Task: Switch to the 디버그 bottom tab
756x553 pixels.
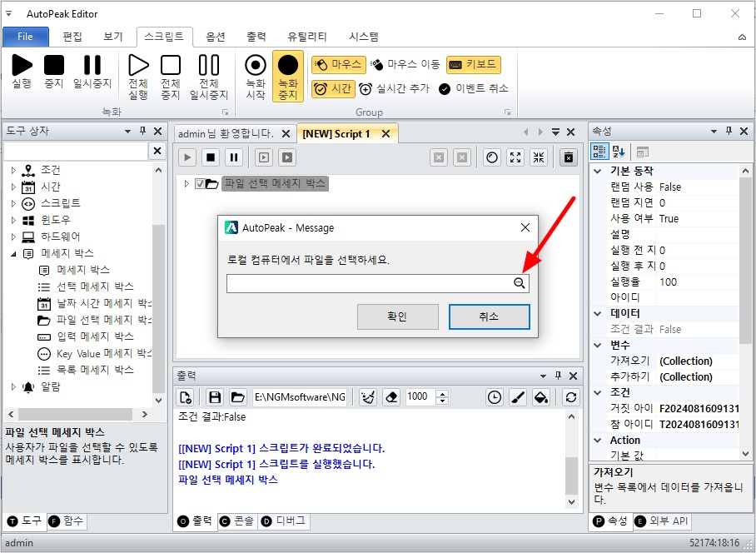Action: tap(284, 521)
